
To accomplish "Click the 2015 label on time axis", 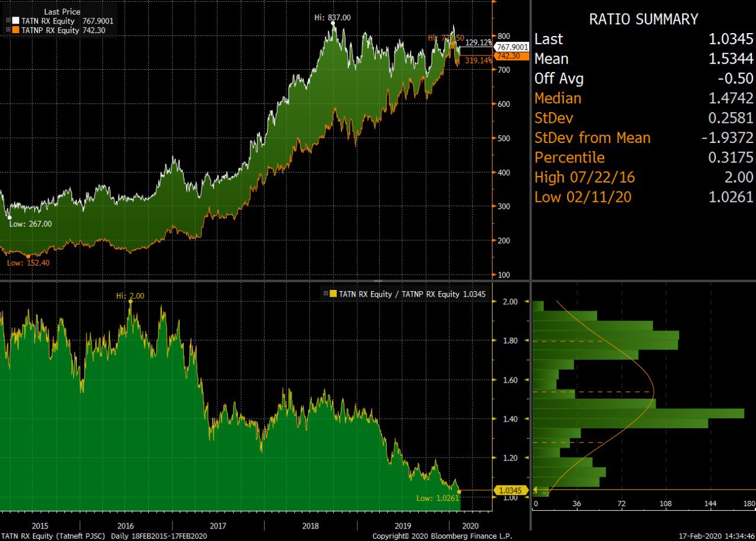I will pyautogui.click(x=40, y=526).
